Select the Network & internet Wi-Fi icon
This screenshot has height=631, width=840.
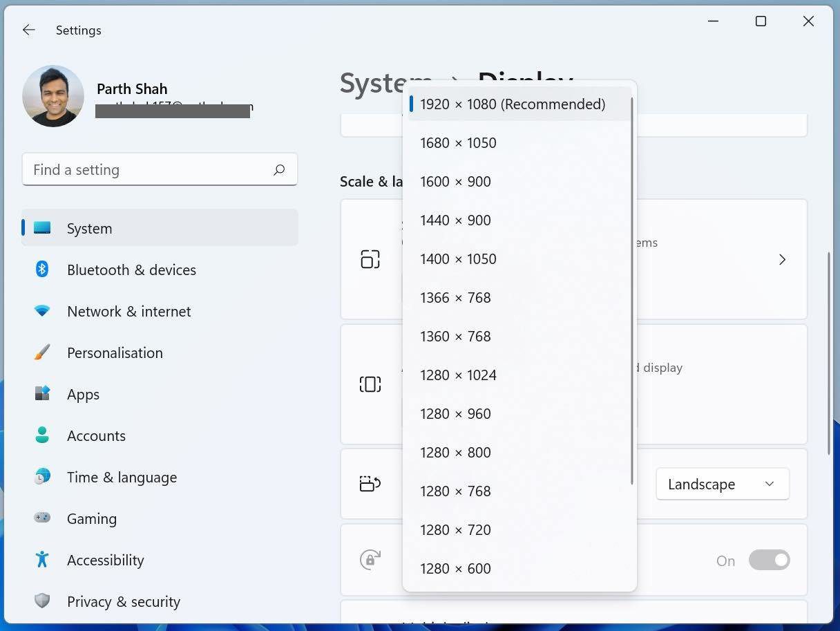42,311
